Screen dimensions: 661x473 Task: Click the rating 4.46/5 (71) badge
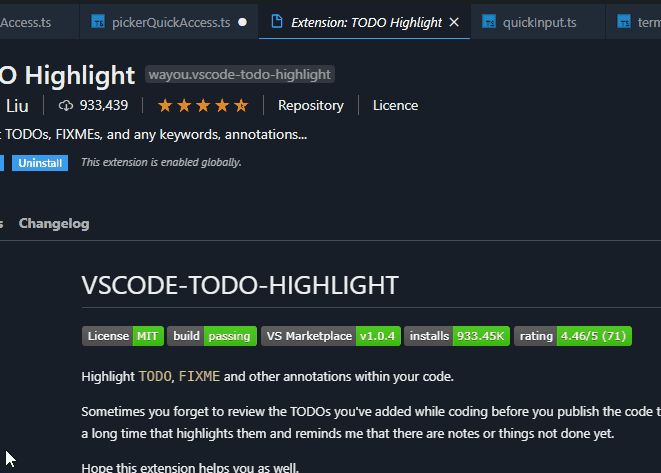[x=573, y=336]
